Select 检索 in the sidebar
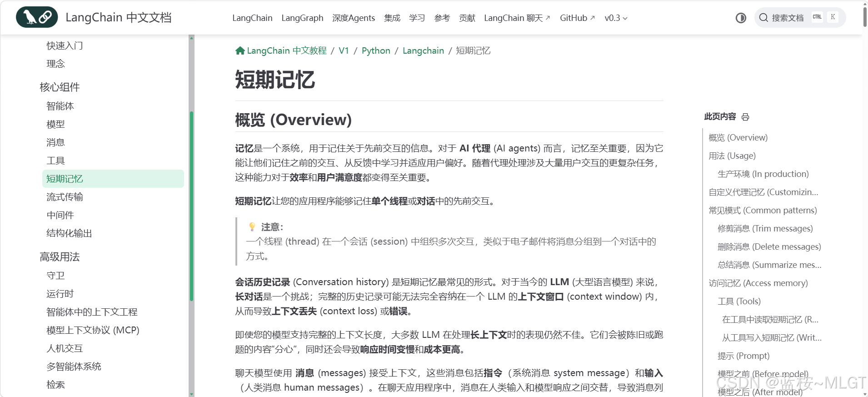Screen dimensions: 868x397 point(55,385)
